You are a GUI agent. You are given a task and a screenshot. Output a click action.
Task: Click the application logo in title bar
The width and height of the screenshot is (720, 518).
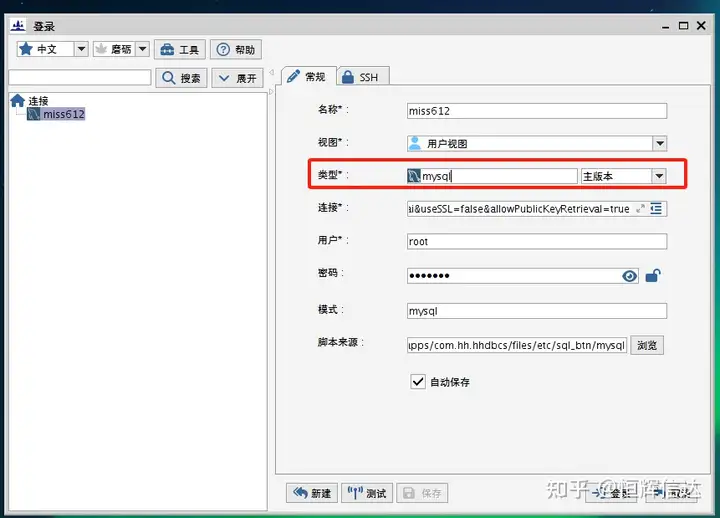click(x=18, y=25)
